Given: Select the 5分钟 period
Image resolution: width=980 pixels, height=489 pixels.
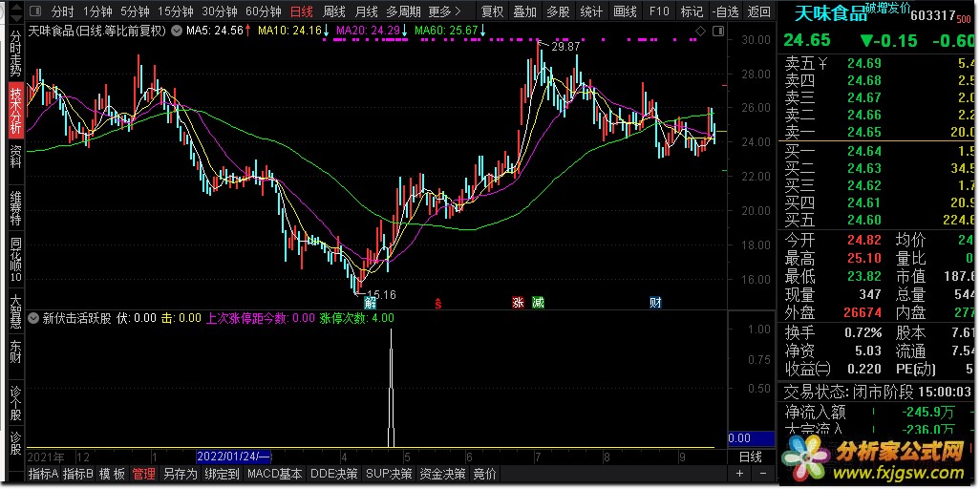Looking at the screenshot, I should pyautogui.click(x=135, y=11).
